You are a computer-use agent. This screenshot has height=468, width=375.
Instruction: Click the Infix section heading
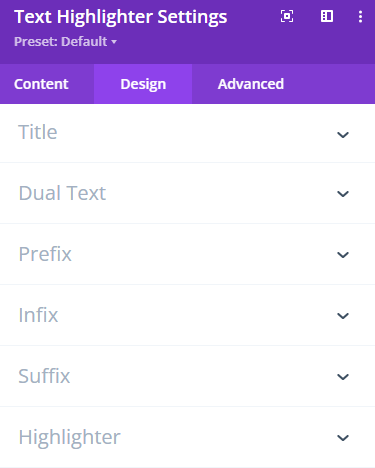tap(38, 315)
